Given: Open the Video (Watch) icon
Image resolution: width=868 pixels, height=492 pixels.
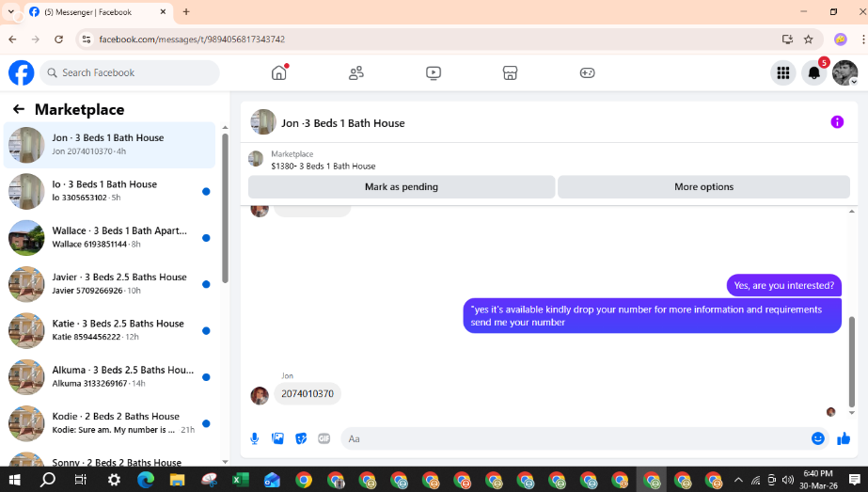Looking at the screenshot, I should 434,72.
